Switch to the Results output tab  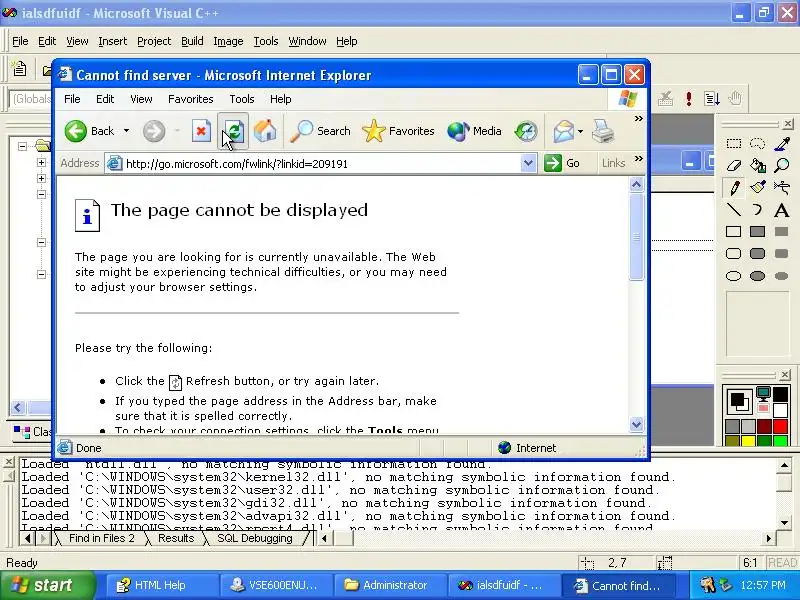coord(176,538)
